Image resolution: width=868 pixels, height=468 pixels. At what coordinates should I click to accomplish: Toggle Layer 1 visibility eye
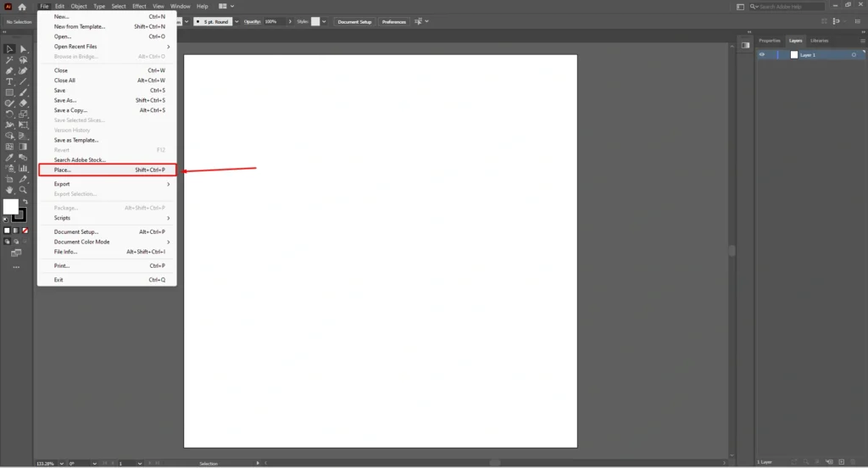point(762,55)
